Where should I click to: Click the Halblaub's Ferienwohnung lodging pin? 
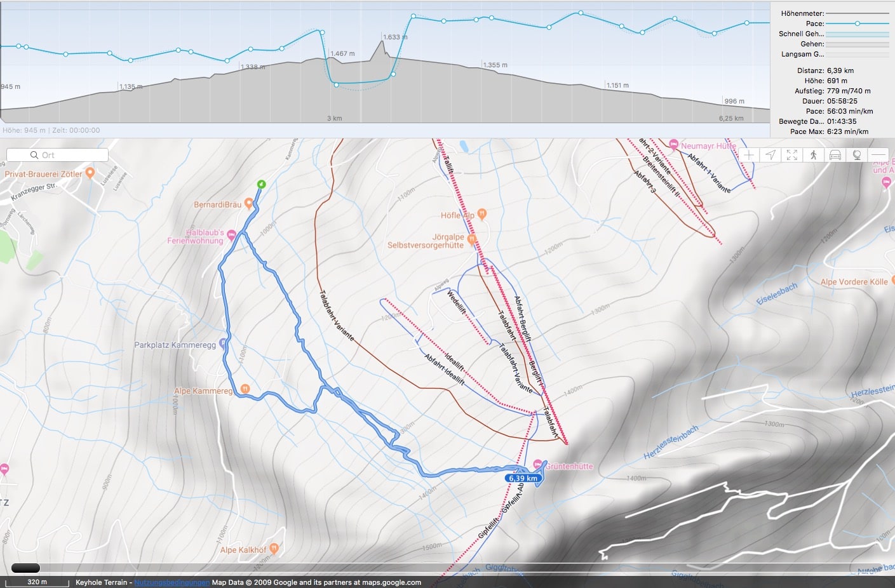tap(231, 236)
